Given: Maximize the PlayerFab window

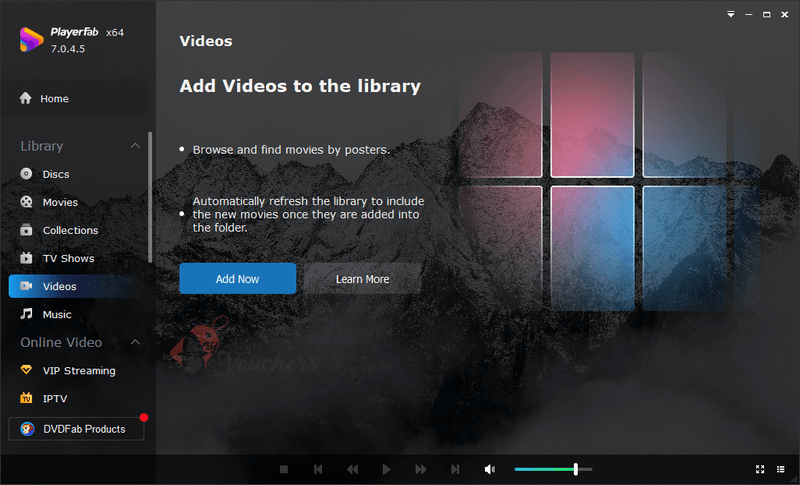Looking at the screenshot, I should (x=766, y=14).
